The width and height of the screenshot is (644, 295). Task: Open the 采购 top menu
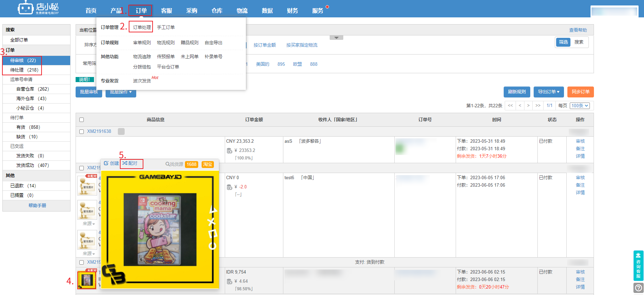pos(191,11)
